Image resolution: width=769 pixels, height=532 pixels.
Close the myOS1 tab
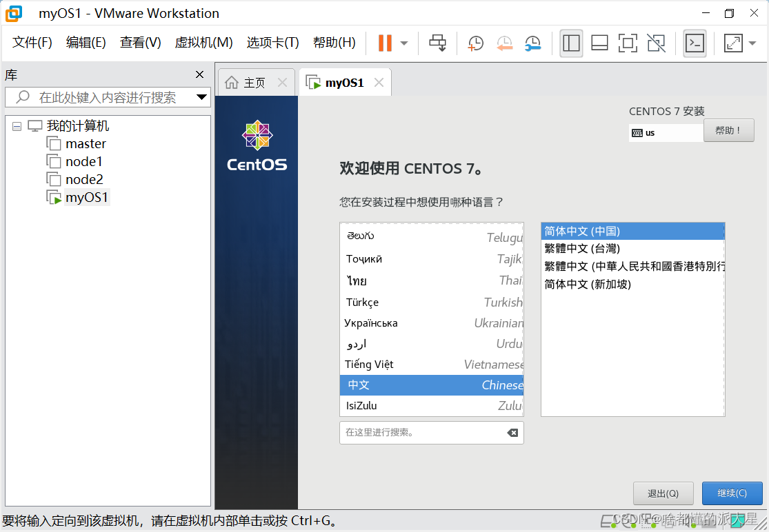379,82
